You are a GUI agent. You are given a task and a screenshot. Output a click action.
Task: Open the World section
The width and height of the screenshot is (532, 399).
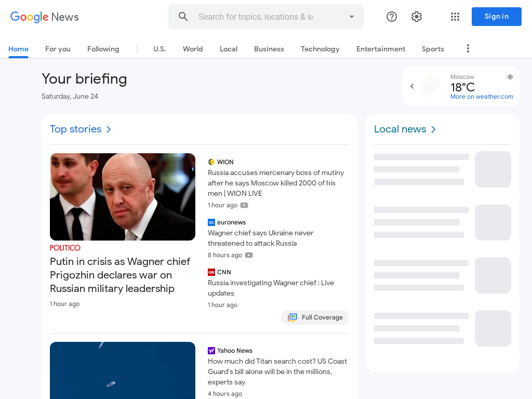click(193, 49)
